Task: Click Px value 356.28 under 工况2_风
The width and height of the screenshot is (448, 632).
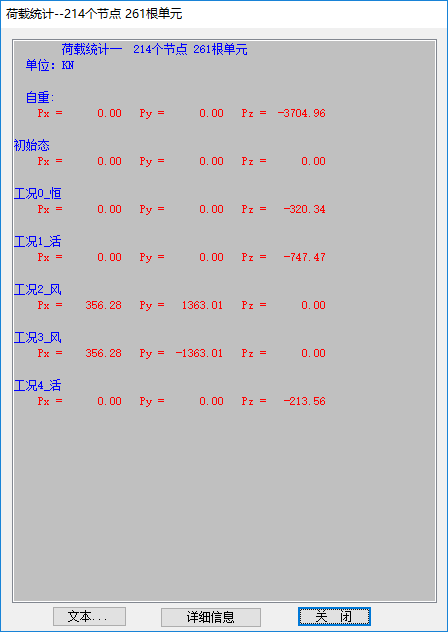Action: click(x=103, y=306)
